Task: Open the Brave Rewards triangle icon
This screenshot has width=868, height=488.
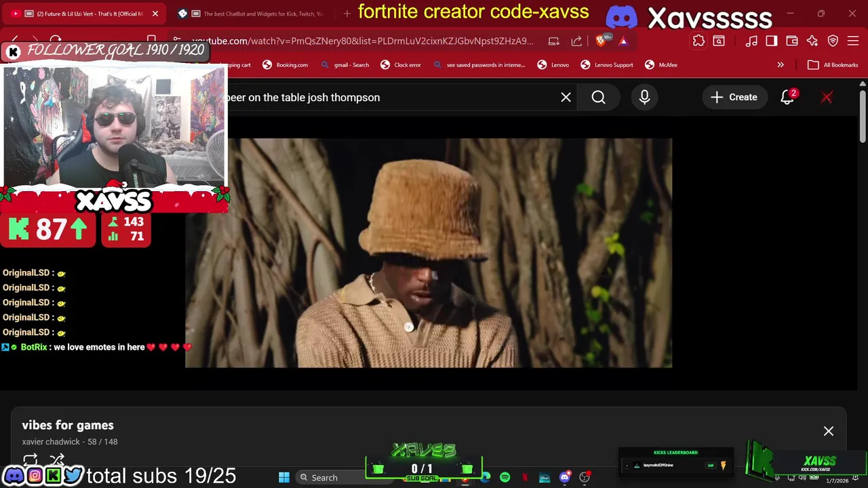Action: point(623,41)
